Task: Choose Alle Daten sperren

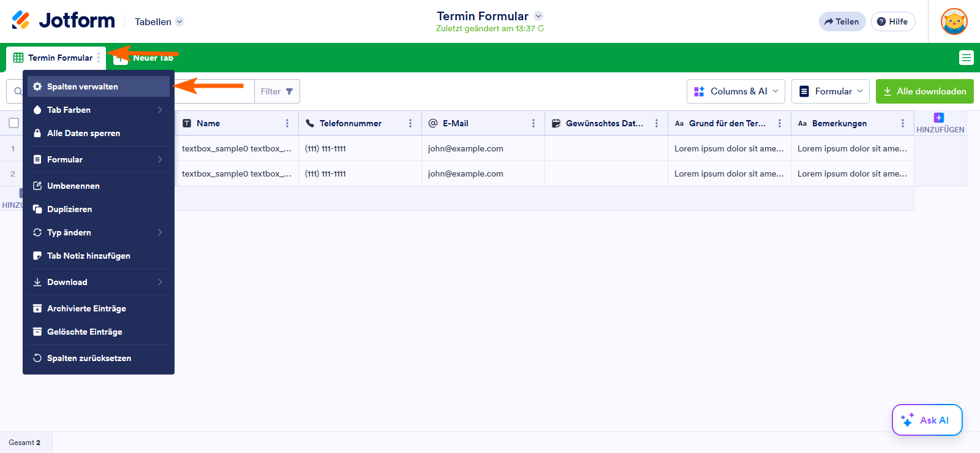Action: pyautogui.click(x=99, y=133)
